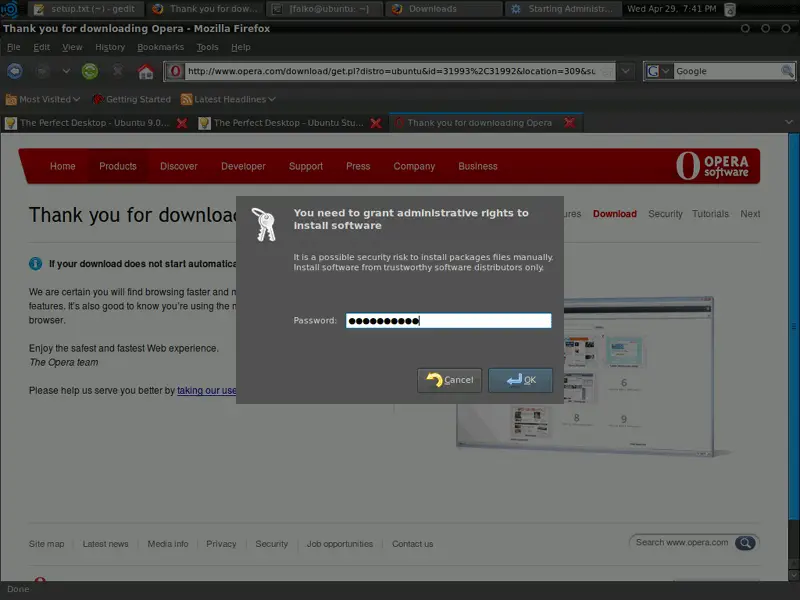Open the list all tabs dropdown arrow

789,122
